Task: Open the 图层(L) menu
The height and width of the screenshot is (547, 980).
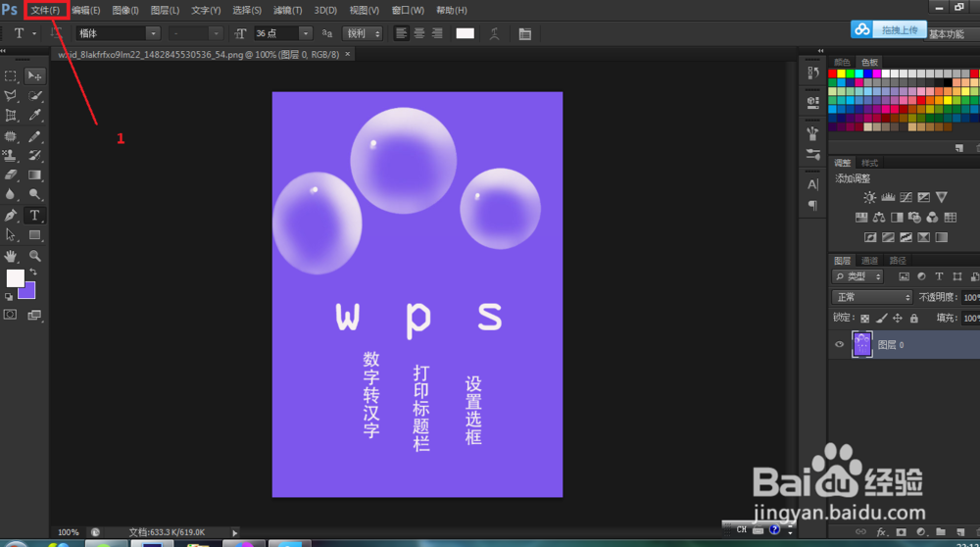Action: point(165,10)
